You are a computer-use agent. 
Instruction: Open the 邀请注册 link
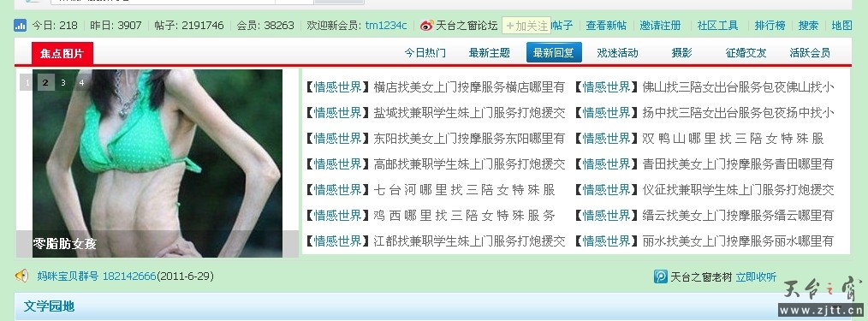pyautogui.click(x=660, y=26)
